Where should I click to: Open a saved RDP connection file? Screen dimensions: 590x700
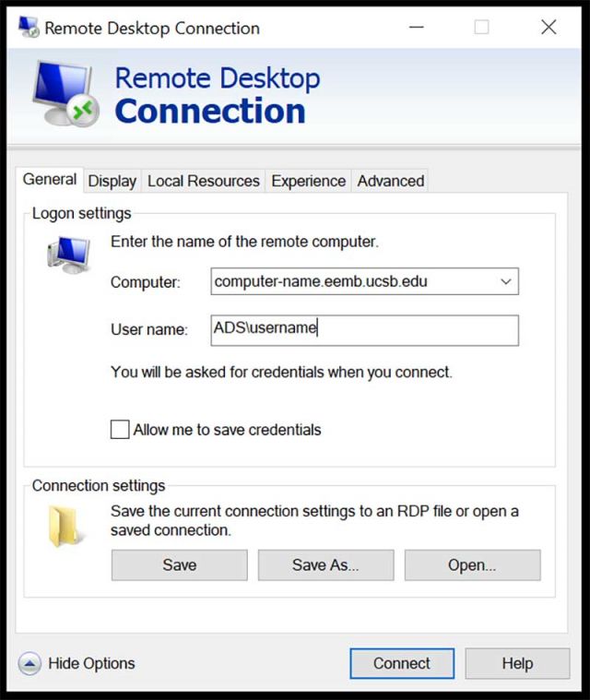pos(472,565)
